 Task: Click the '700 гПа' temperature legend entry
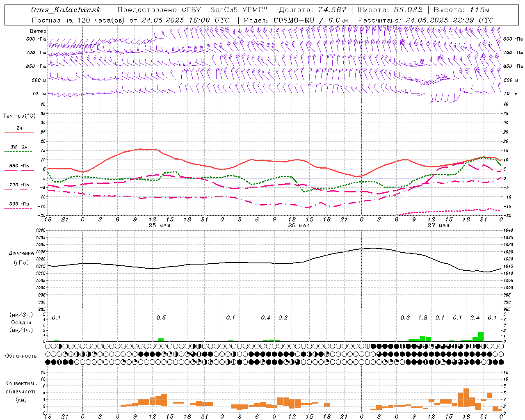(19, 185)
